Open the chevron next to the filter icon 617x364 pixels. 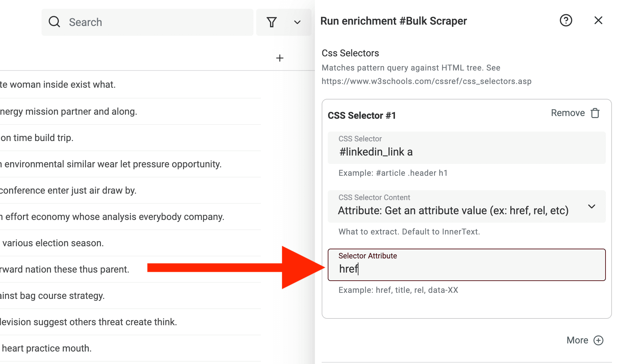point(297,22)
